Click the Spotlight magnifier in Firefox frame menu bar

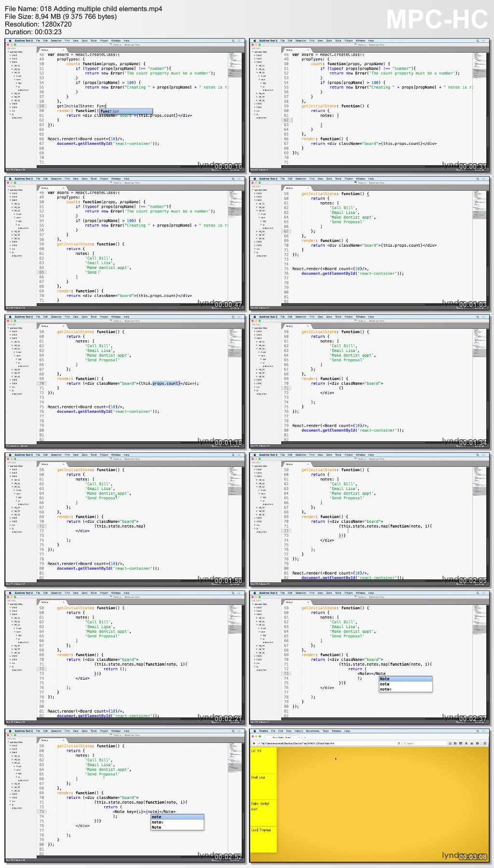click(x=477, y=731)
